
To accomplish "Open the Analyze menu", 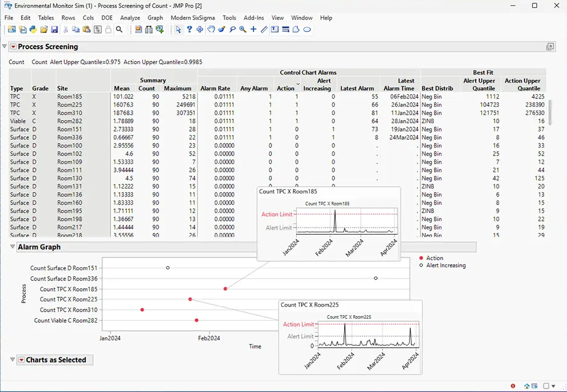I will click(x=130, y=17).
